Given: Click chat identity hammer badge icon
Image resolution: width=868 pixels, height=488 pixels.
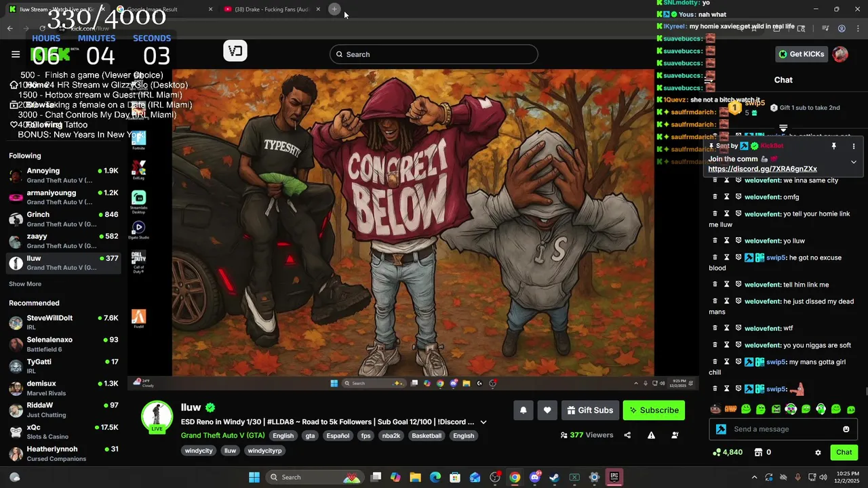Looking at the screenshot, I should point(721,429).
